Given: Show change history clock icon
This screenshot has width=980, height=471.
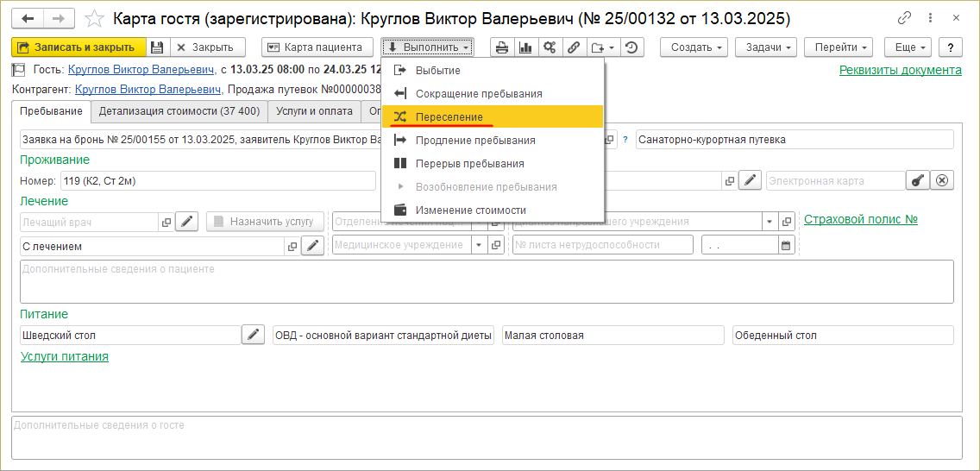Looking at the screenshot, I should [x=631, y=47].
